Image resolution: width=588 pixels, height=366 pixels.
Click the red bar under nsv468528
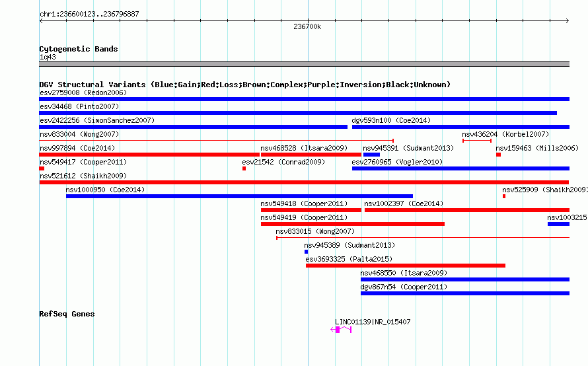coord(311,155)
